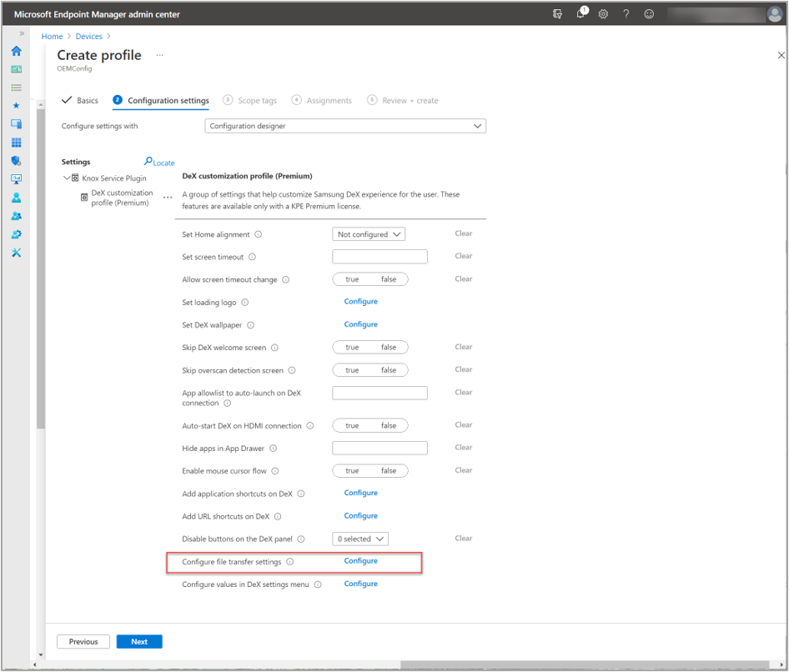
Task: Click Favorites star icon in sidebar
Action: pos(16,106)
